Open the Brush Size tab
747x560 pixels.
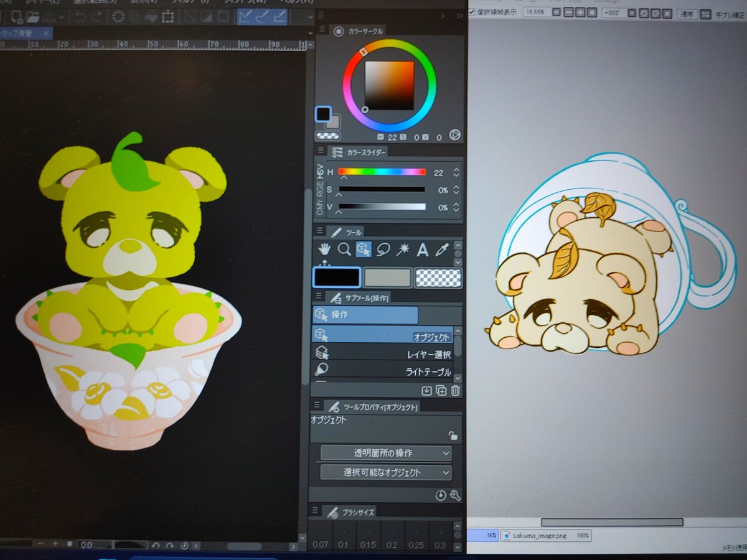350,512
